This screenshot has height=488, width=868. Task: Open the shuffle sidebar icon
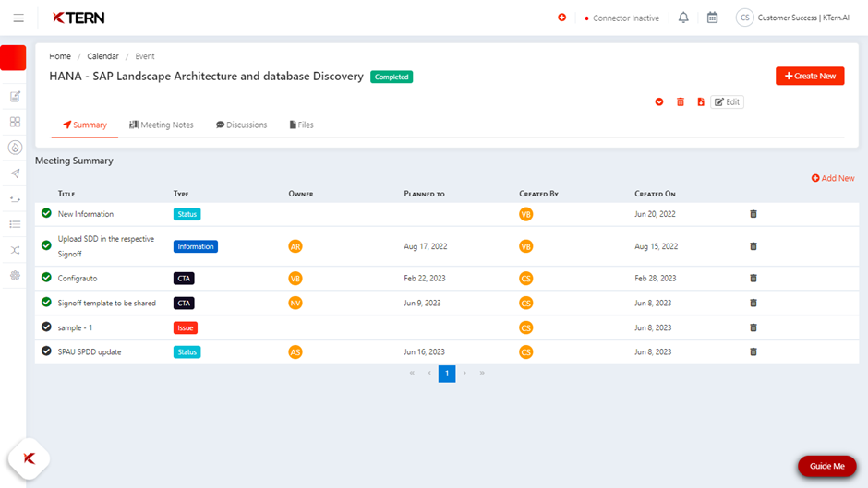15,250
